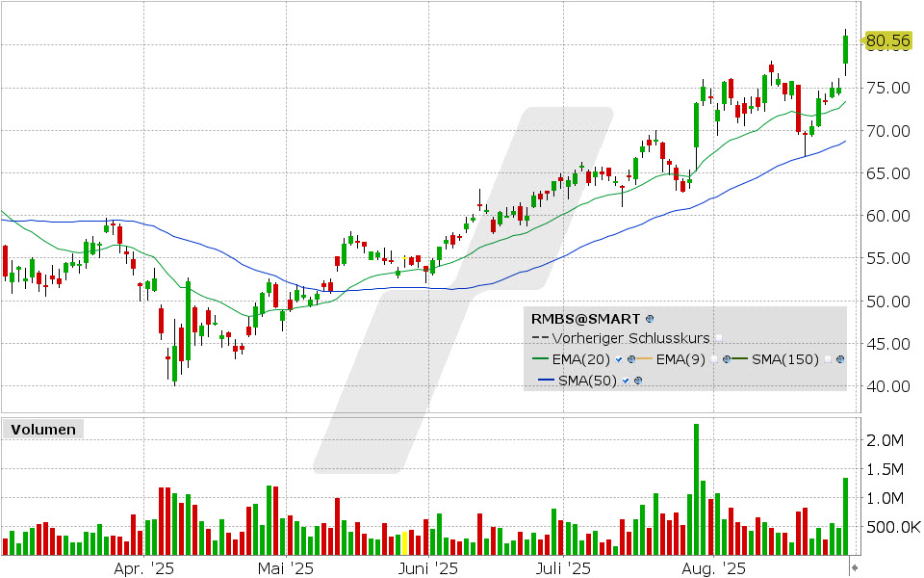
Task: Open settings icon beside EMA(9)
Action: click(727, 359)
